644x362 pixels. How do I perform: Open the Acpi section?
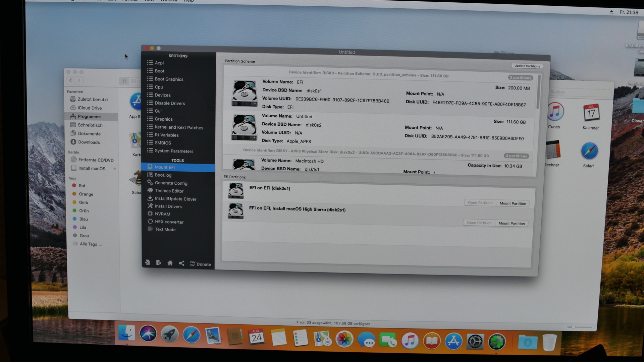click(x=159, y=63)
